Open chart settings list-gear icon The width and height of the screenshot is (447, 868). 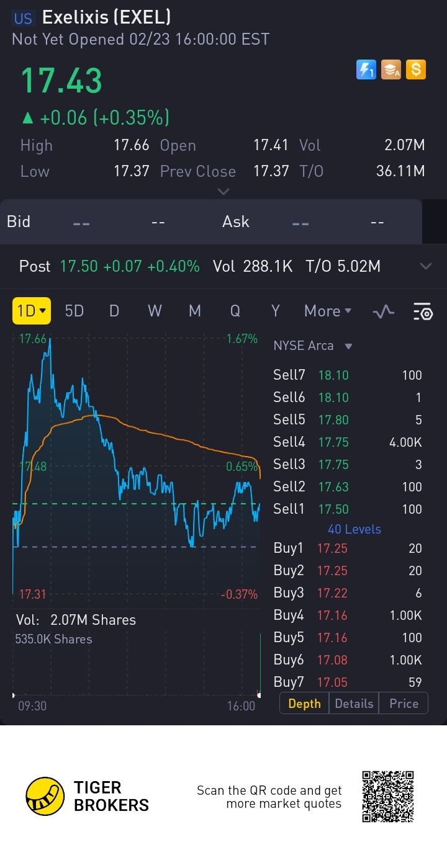tap(423, 311)
